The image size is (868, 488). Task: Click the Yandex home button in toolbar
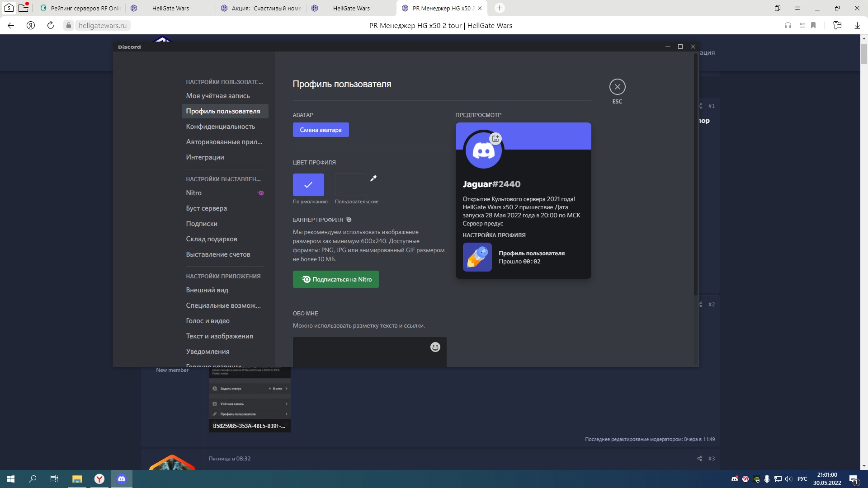(31, 26)
